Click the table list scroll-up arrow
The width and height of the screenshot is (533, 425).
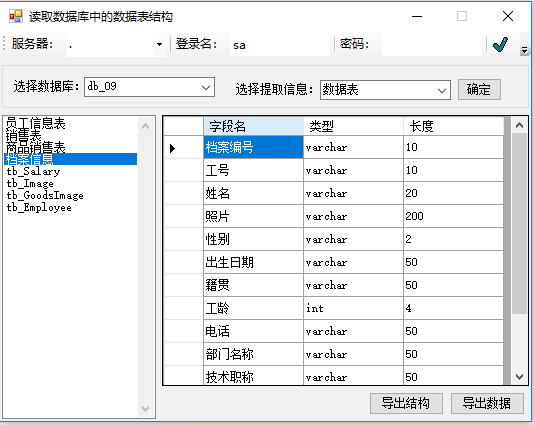coord(145,126)
